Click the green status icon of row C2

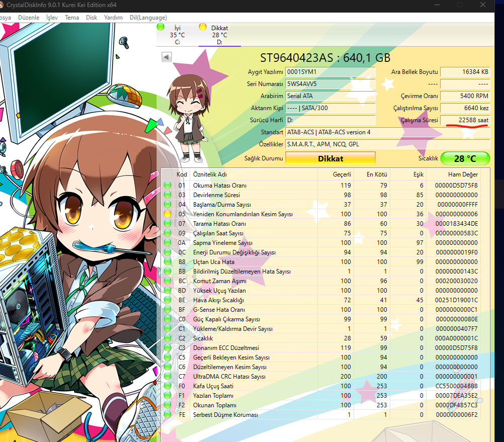tap(167, 338)
